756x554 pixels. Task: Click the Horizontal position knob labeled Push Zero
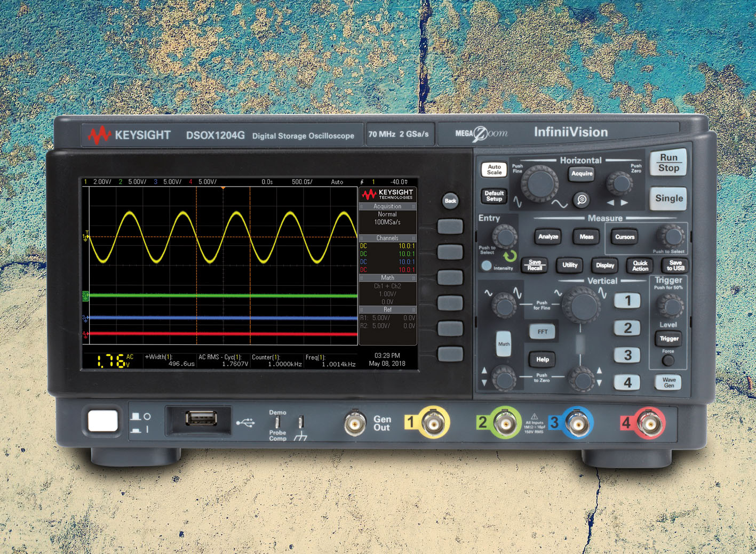[x=619, y=183]
